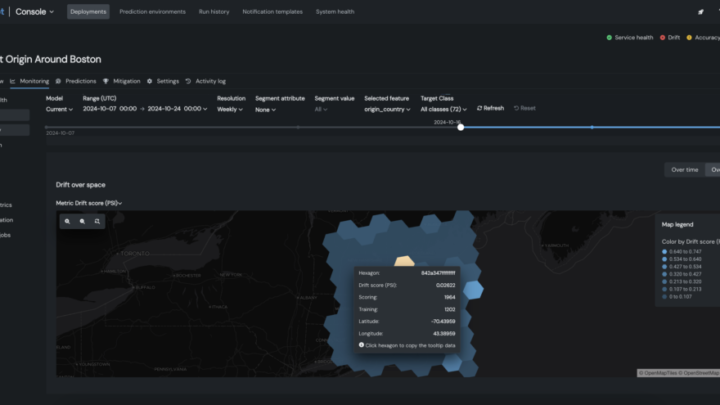Click the Map legend title
The height and width of the screenshot is (405, 720).
(677, 225)
